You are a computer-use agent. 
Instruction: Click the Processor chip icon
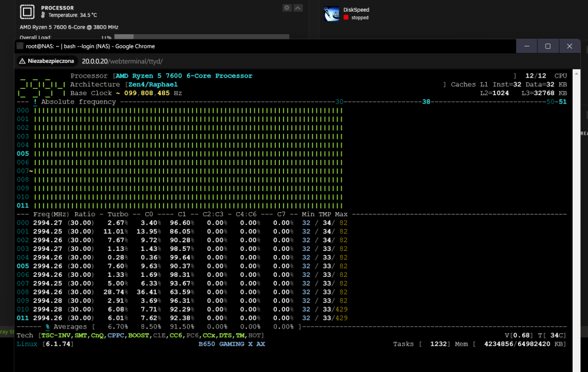point(27,12)
